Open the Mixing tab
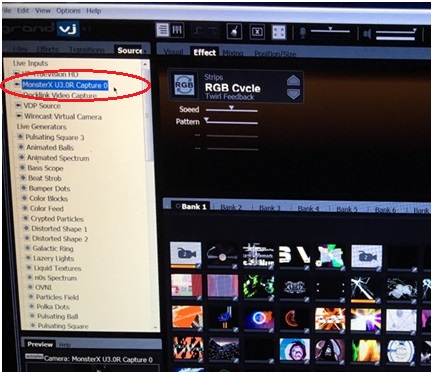The image size is (433, 374). 233,53
